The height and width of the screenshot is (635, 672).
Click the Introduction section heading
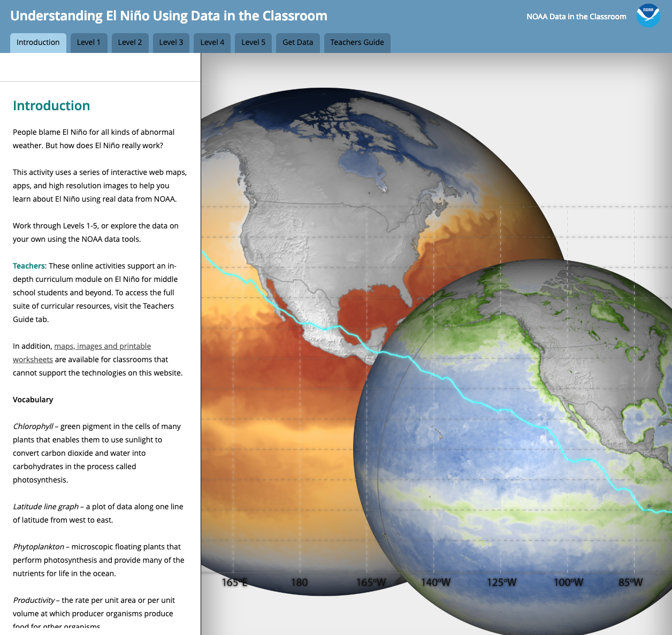pyautogui.click(x=51, y=105)
